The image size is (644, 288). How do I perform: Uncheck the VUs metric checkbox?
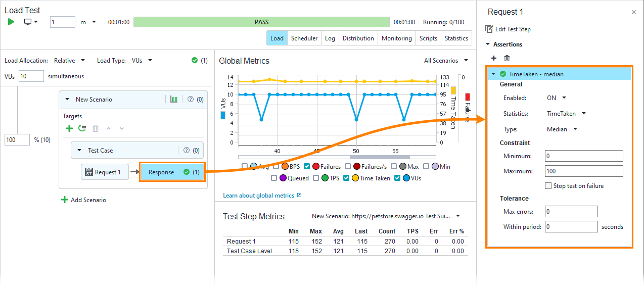click(x=397, y=178)
